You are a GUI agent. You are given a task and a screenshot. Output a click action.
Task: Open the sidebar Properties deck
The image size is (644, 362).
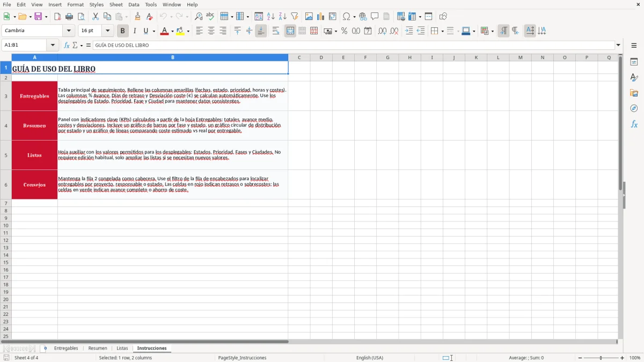tap(634, 62)
